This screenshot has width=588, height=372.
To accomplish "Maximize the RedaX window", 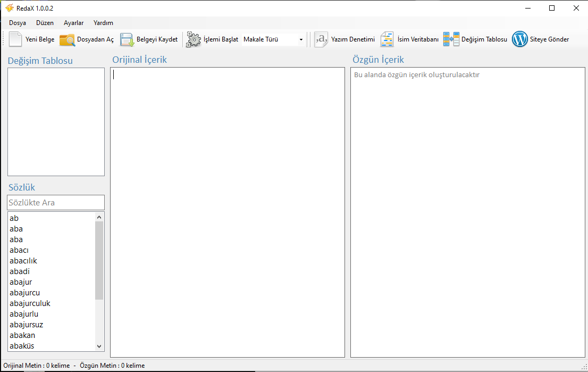I will coord(552,8).
